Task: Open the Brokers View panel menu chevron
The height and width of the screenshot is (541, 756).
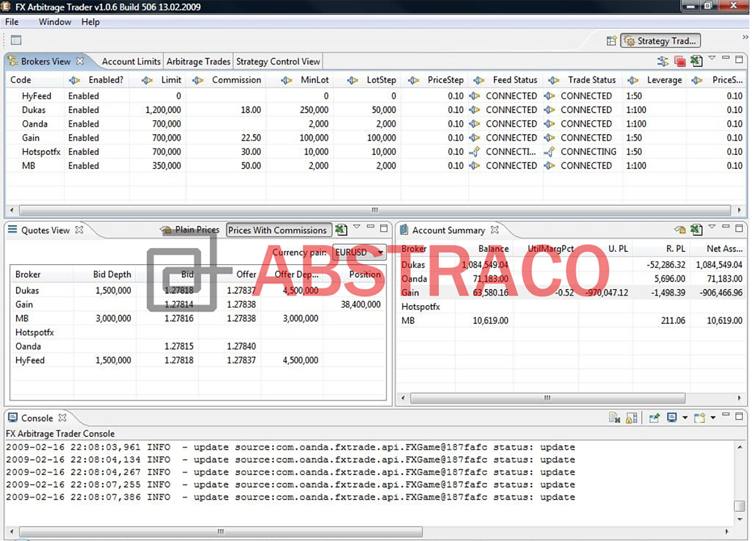Action: pos(713,60)
